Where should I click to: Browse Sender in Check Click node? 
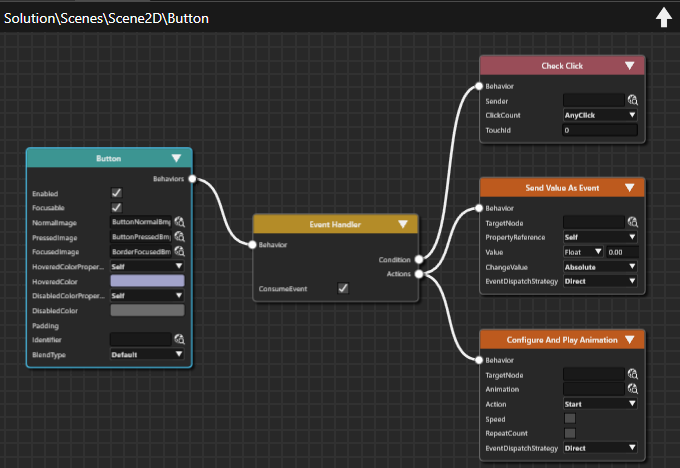click(633, 100)
